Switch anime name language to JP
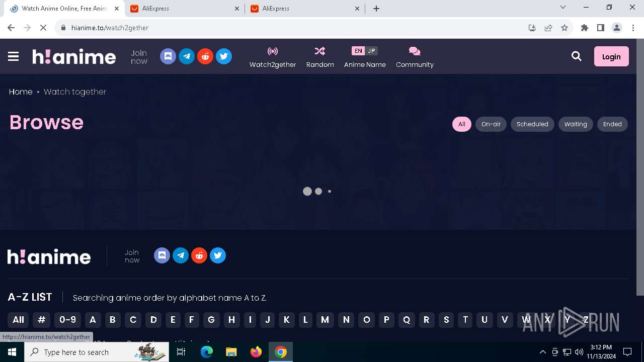The image size is (644, 362). (371, 51)
